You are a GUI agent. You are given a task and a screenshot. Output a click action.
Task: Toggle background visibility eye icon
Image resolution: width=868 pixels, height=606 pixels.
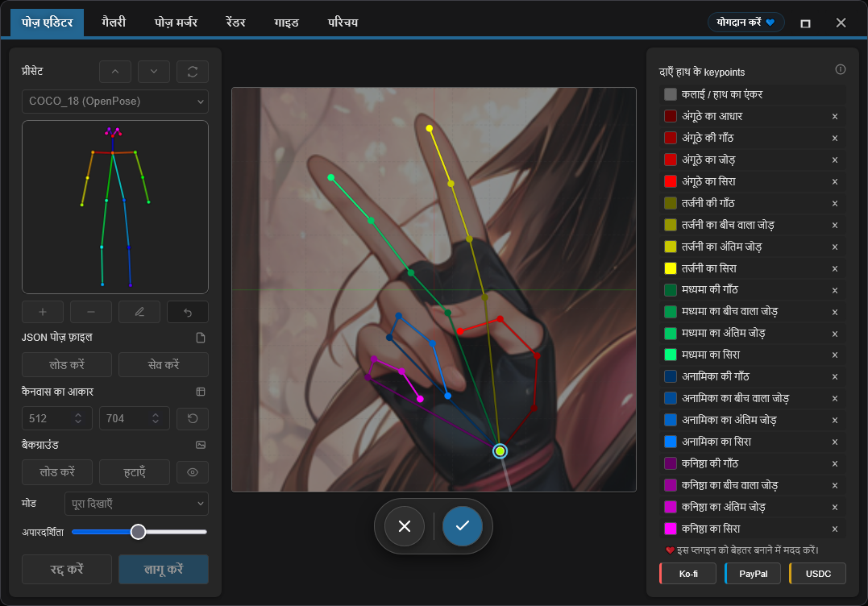click(193, 472)
